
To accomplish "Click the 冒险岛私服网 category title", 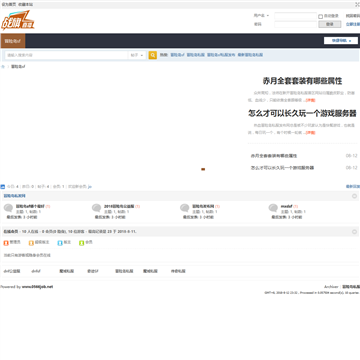I will [14, 196].
